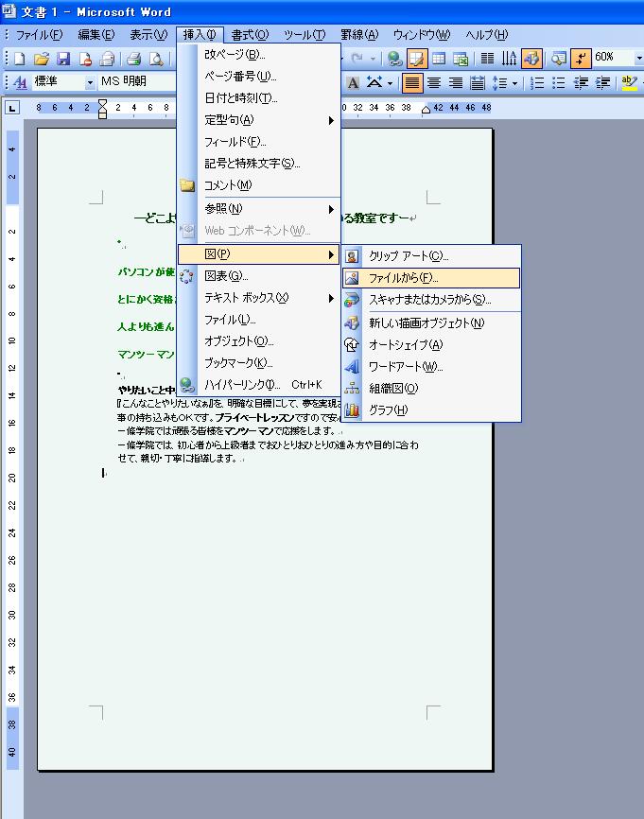This screenshot has height=819, width=644.
Task: Click the Permission document icon
Action: [85, 59]
